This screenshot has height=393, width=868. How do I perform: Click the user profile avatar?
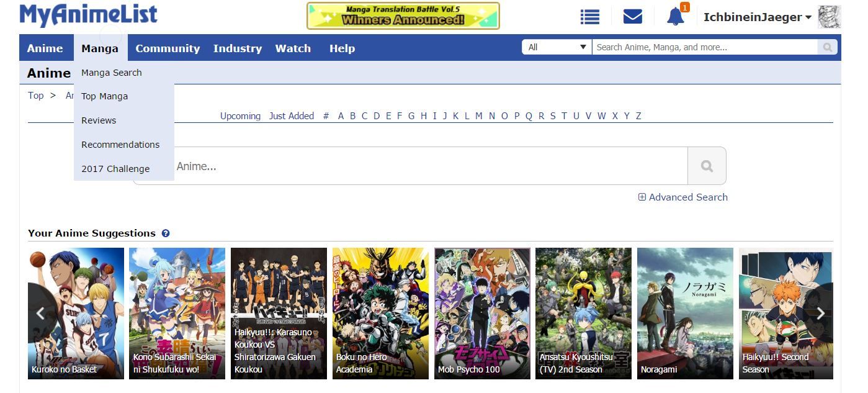pyautogui.click(x=830, y=17)
